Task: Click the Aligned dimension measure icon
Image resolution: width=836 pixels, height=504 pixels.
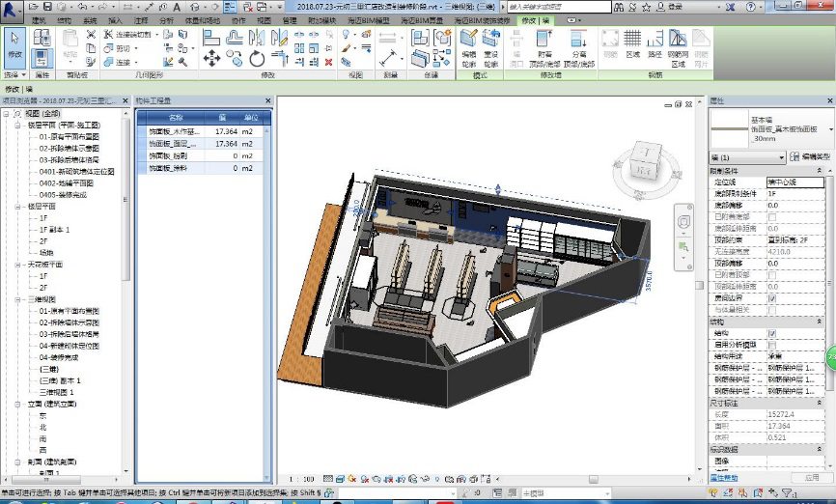Action: (x=390, y=57)
